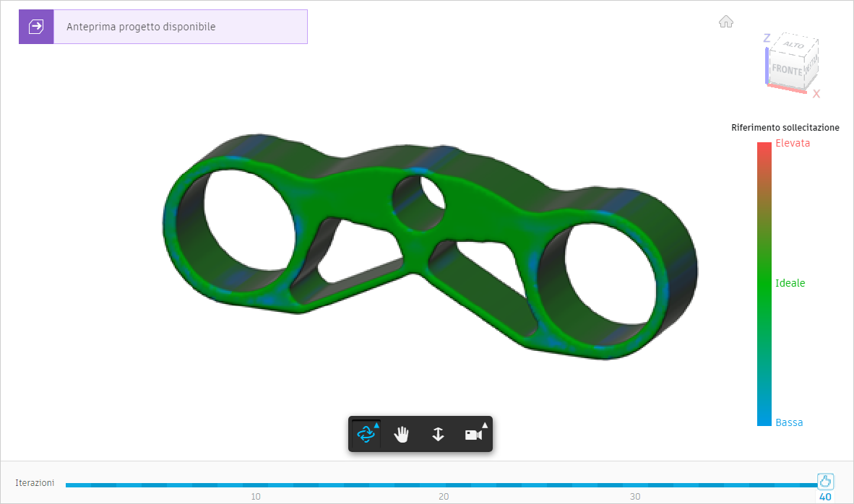Click the Iterazioni slider track at 20
This screenshot has width=854, height=504.
444,485
